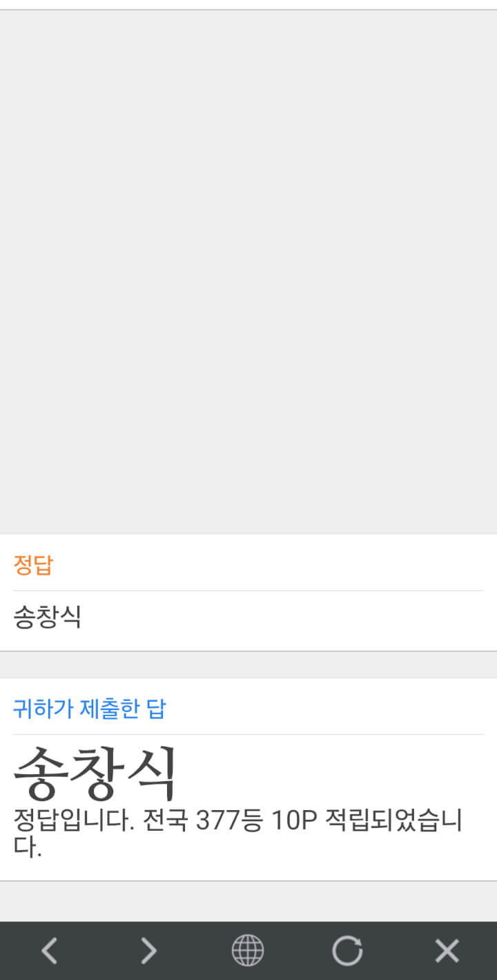Select the 송창식 text under 정답
This screenshot has height=980, width=497.
(47, 617)
